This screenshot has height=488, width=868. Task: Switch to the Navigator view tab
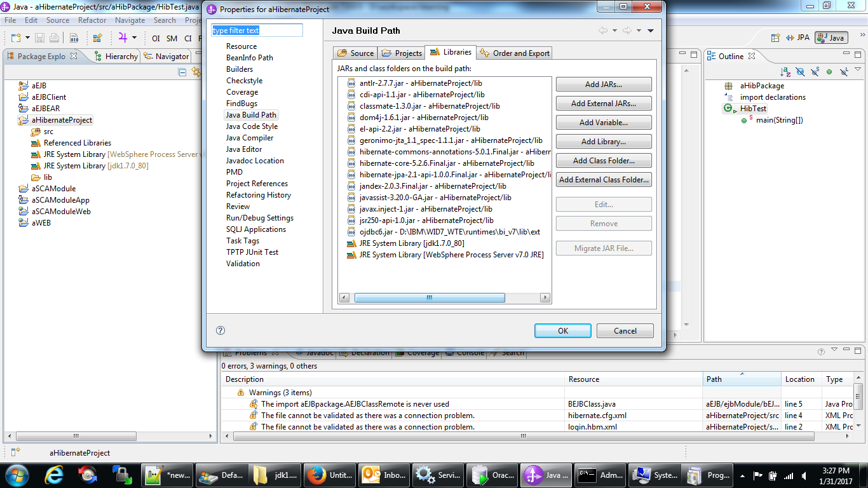(166, 56)
